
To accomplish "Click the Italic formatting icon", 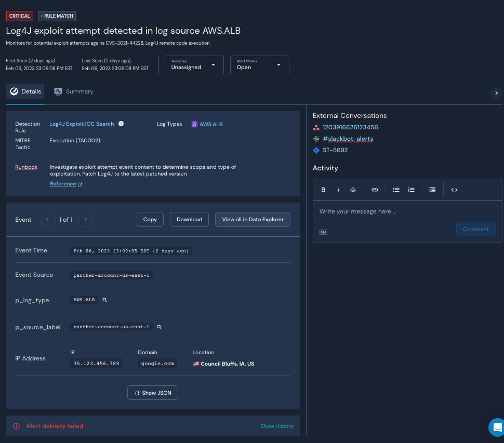I will click(x=338, y=190).
